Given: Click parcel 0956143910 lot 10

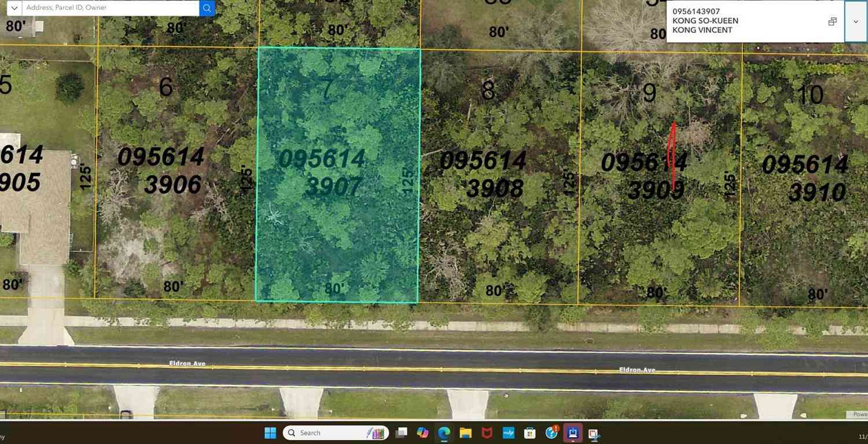Looking at the screenshot, I should coord(804,179).
